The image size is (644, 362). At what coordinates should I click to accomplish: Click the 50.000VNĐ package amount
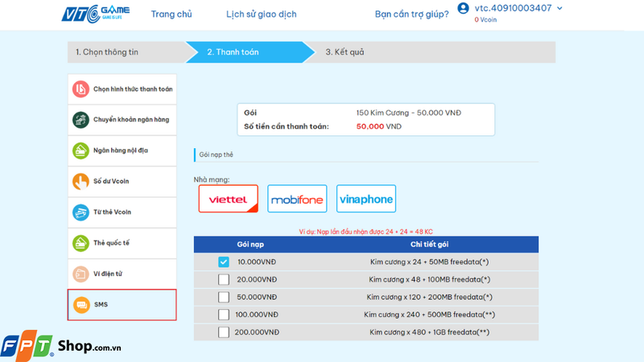tap(257, 297)
